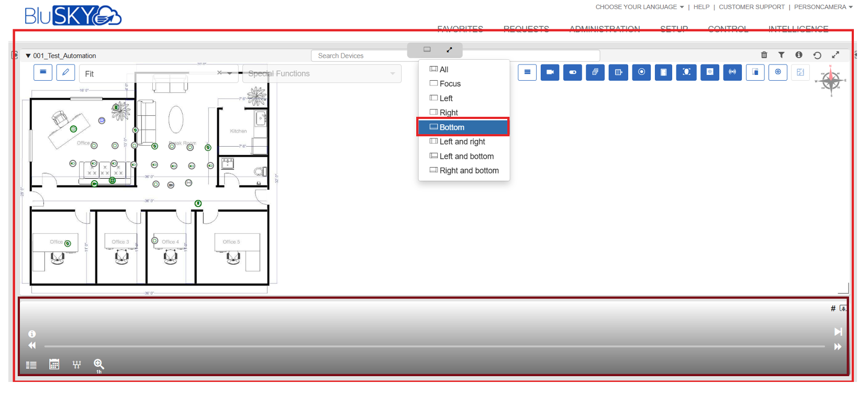This screenshot has height=394, width=868.
Task: Click the funnel filter icon
Action: point(781,55)
